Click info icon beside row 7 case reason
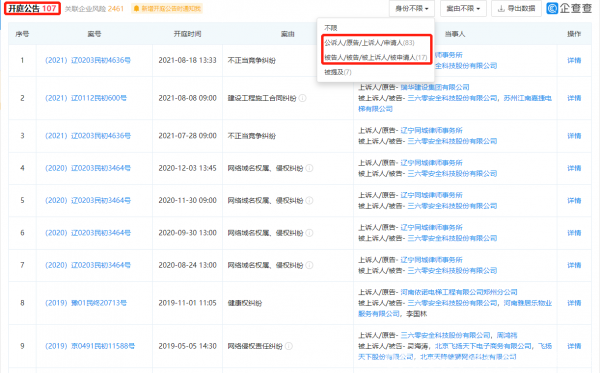Screen dimensions: 600x373 click(309, 265)
